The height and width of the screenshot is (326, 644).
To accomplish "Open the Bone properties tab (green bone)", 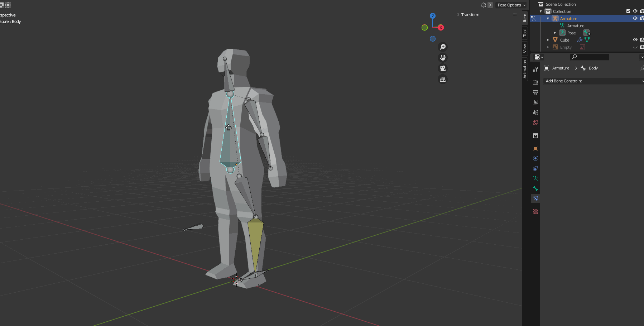I will coord(535,188).
